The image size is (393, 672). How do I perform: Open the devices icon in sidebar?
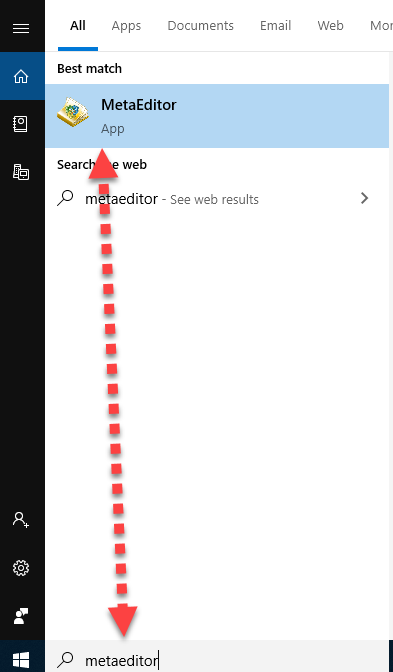[21, 171]
